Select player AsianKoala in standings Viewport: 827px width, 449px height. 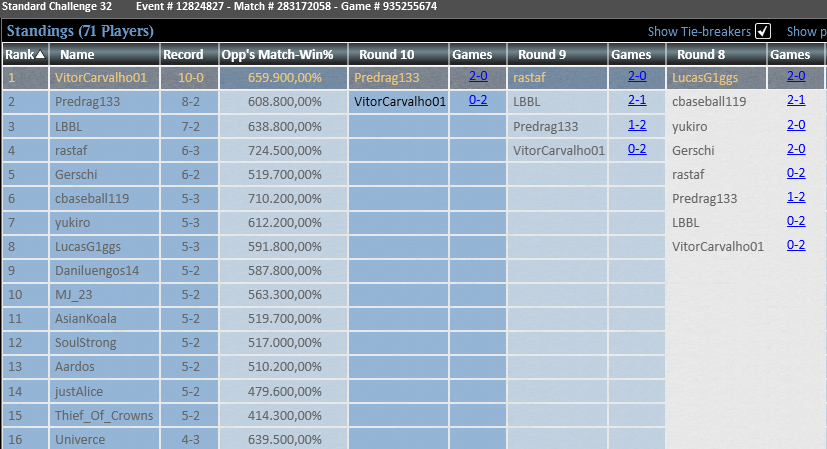click(x=85, y=319)
